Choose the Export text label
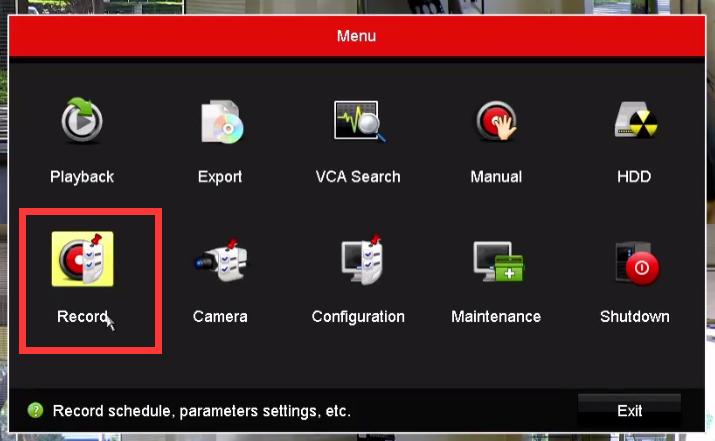Screen dimensions: 715x441 [220, 177]
